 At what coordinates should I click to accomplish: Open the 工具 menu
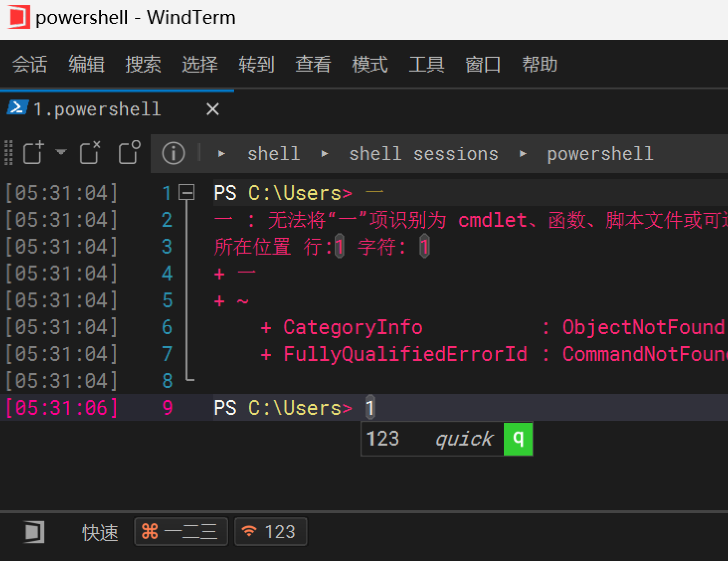click(427, 65)
